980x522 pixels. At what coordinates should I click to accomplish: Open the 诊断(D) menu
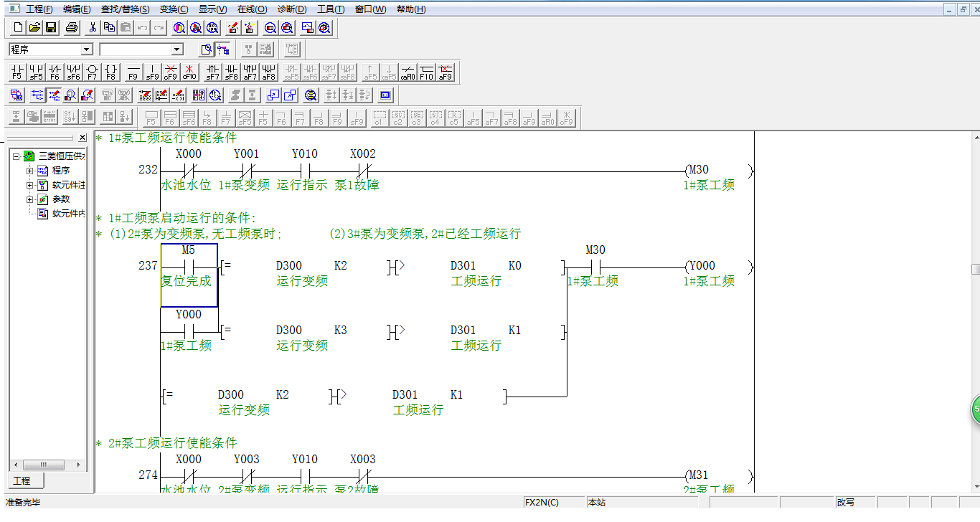(291, 9)
